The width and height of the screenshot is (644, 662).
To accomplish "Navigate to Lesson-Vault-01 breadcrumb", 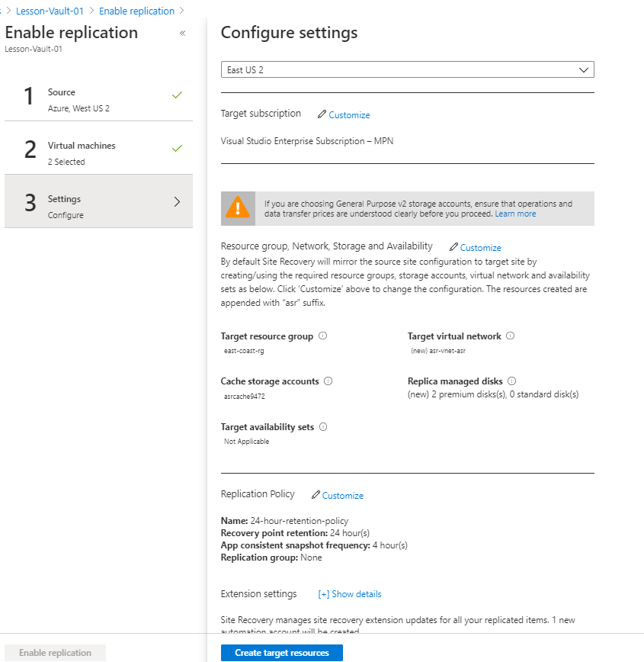I will click(50, 11).
